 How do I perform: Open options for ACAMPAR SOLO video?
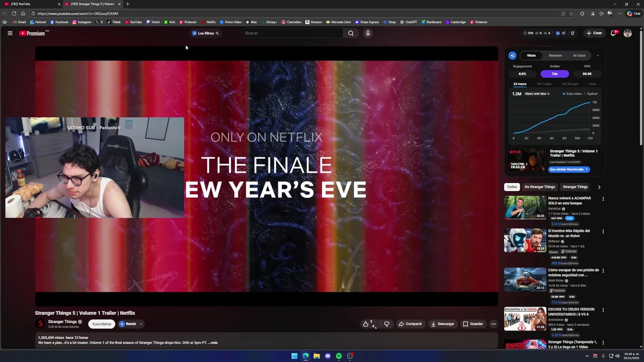pyautogui.click(x=603, y=199)
